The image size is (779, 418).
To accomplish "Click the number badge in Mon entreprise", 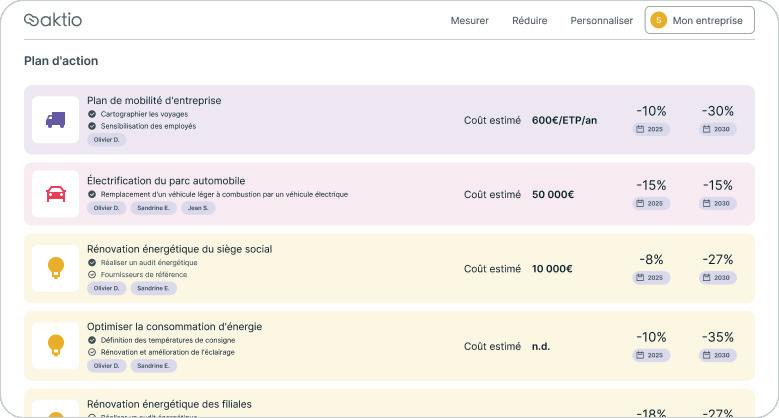I will [658, 20].
